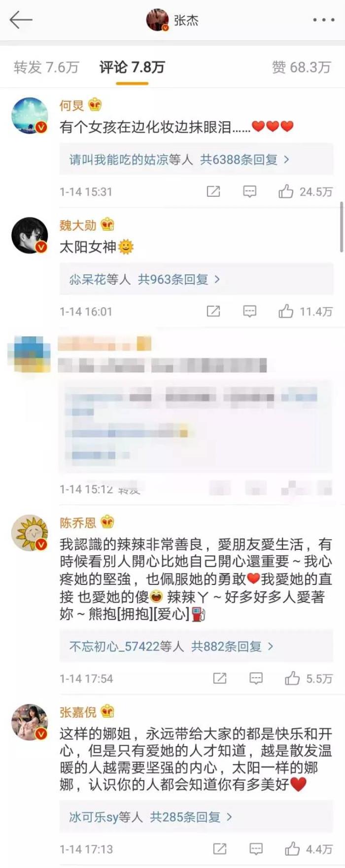Open the three-dot more options menu
Image resolution: width=345 pixels, height=868 pixels.
(323, 20)
